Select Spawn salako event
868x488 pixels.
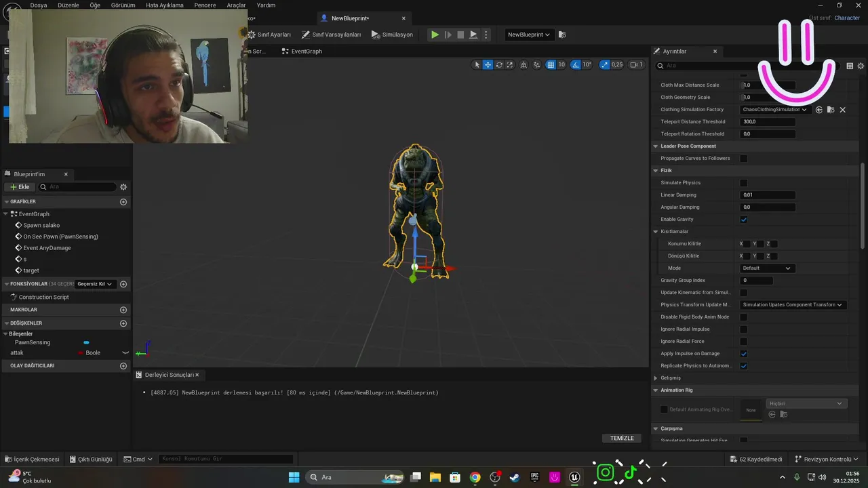click(41, 225)
